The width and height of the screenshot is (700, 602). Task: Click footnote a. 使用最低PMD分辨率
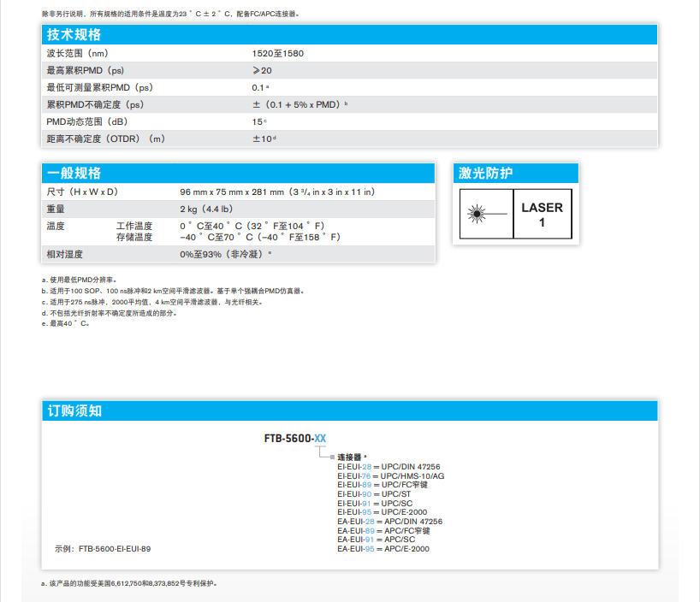[x=80, y=280]
